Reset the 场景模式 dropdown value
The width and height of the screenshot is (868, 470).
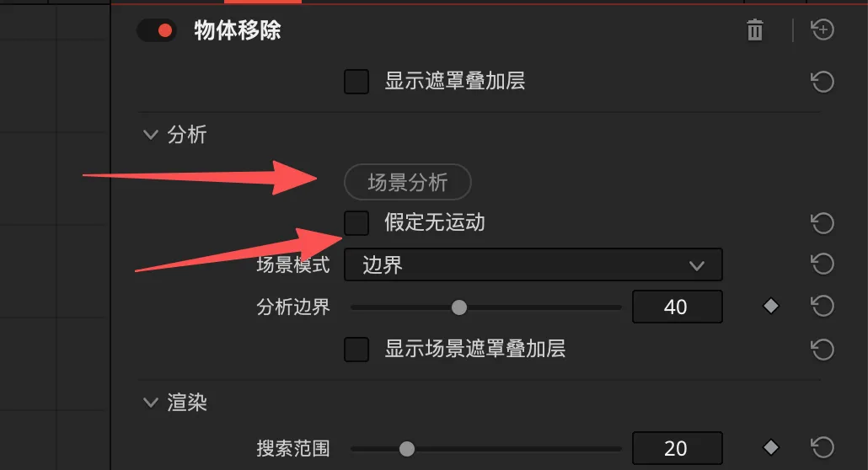(822, 264)
